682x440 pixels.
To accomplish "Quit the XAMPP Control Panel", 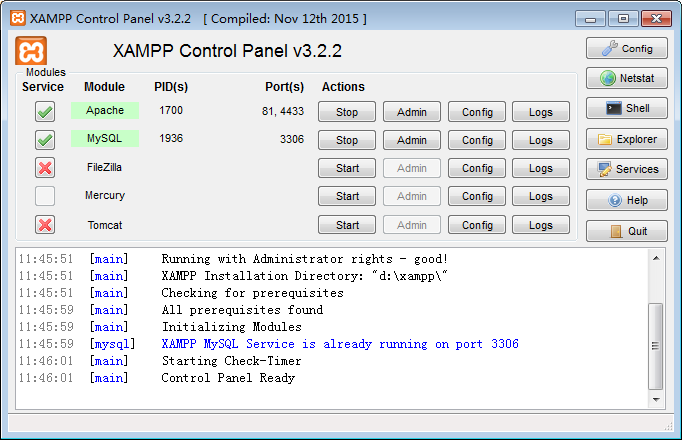I will coord(626,231).
